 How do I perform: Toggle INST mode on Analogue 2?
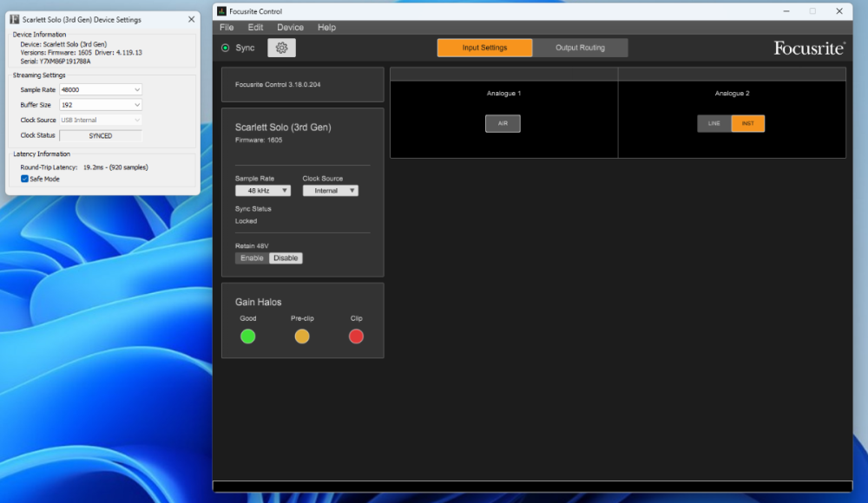tap(747, 123)
